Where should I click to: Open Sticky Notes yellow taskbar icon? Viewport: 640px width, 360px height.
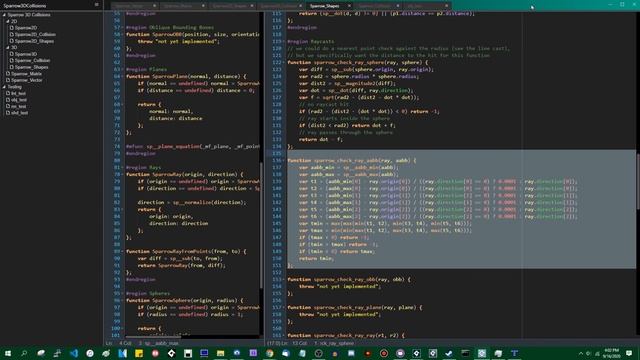tap(139, 353)
